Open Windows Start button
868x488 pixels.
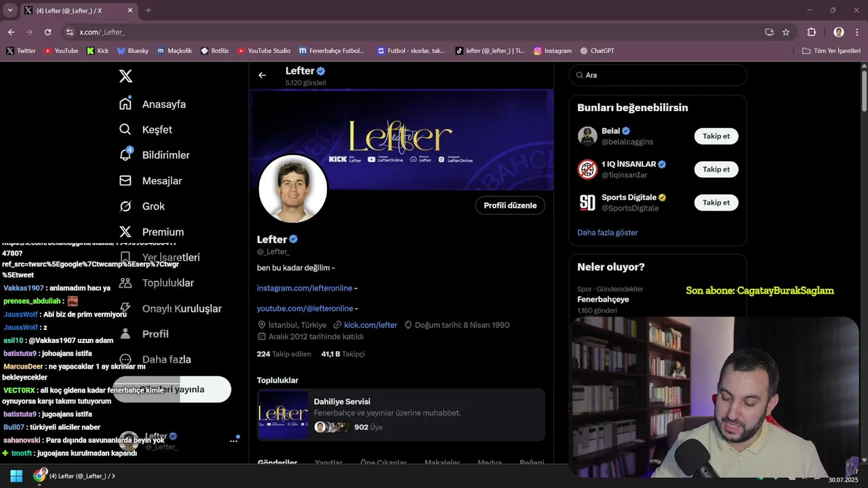point(16,476)
